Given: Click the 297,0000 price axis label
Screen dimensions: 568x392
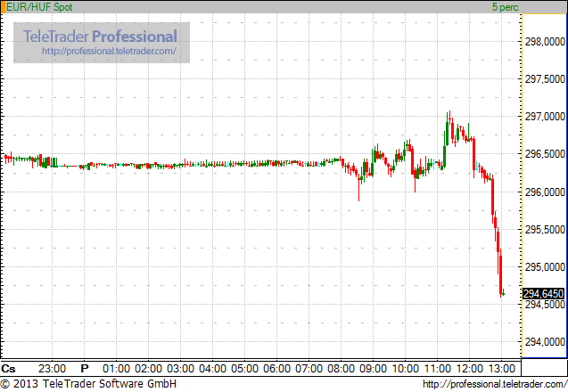Looking at the screenshot, I should pyautogui.click(x=545, y=117).
